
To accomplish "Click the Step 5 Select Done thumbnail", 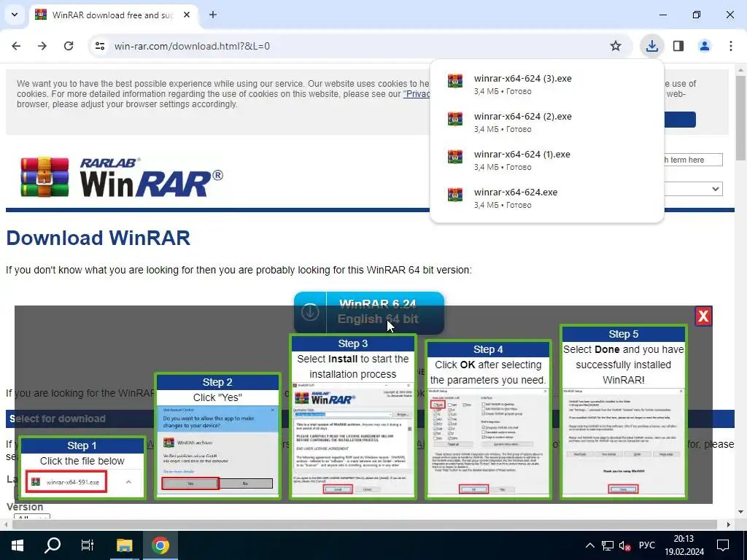I will point(623,412).
